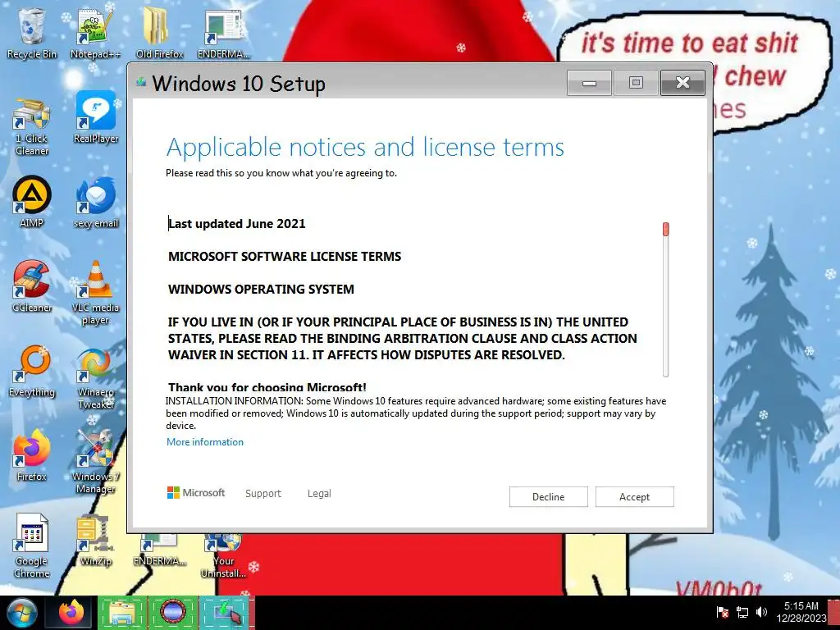Open the round globe taskbar app
840x630 pixels.
coord(173,613)
